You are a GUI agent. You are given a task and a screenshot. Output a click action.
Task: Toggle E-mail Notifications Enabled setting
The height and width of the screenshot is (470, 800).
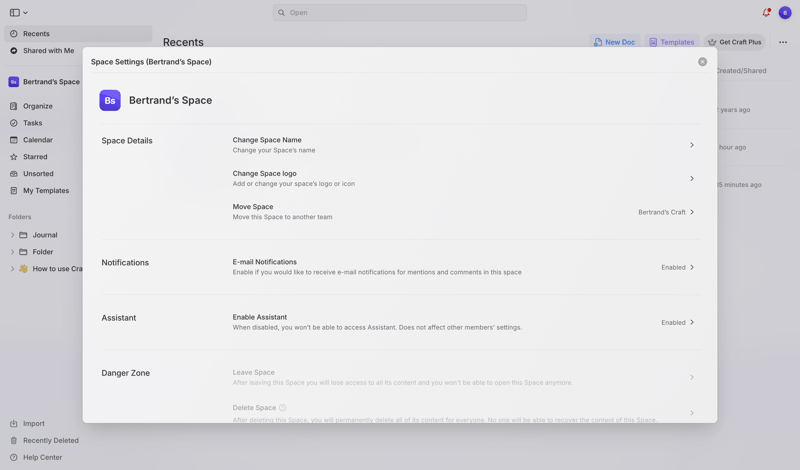[677, 267]
